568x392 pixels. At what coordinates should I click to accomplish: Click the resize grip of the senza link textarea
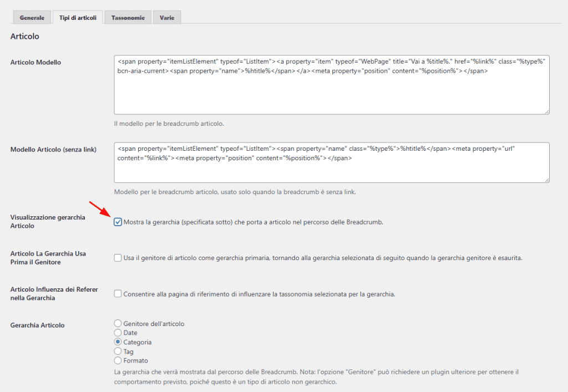pyautogui.click(x=546, y=180)
